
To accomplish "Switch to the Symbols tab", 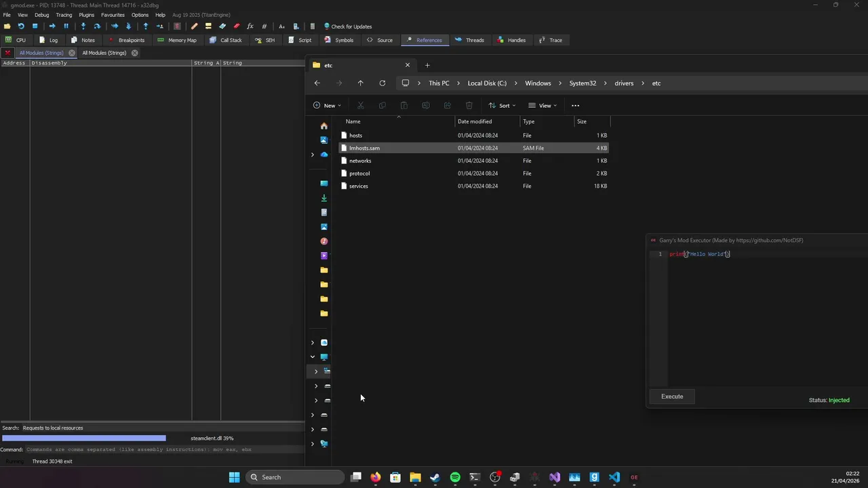I will click(x=338, y=40).
